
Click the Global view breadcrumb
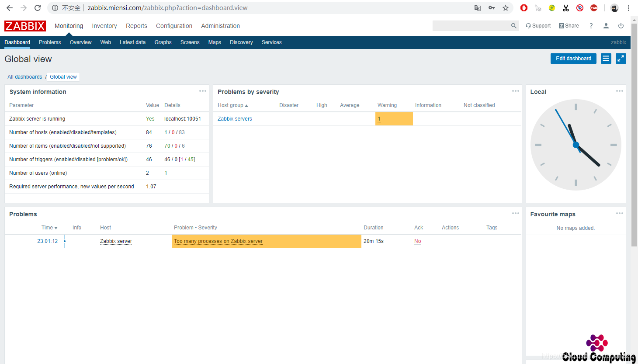click(x=63, y=77)
